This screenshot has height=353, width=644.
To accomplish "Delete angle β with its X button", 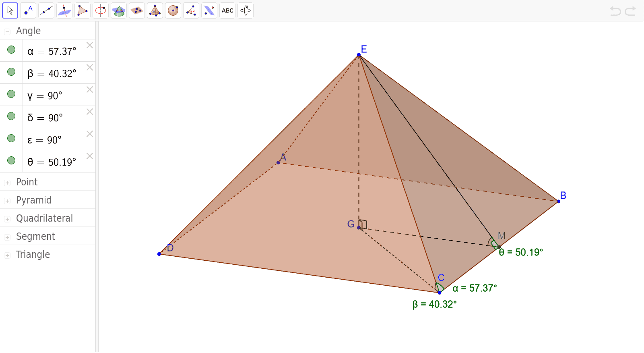I will [x=90, y=67].
